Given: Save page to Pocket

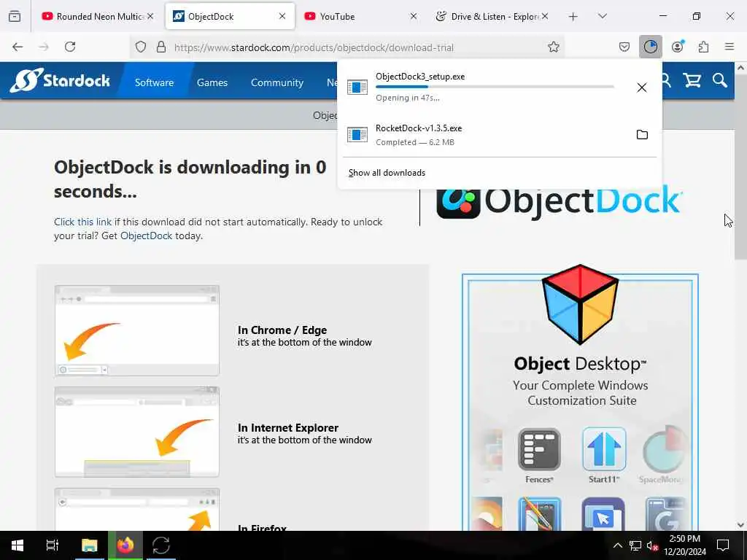Looking at the screenshot, I should pos(624,47).
